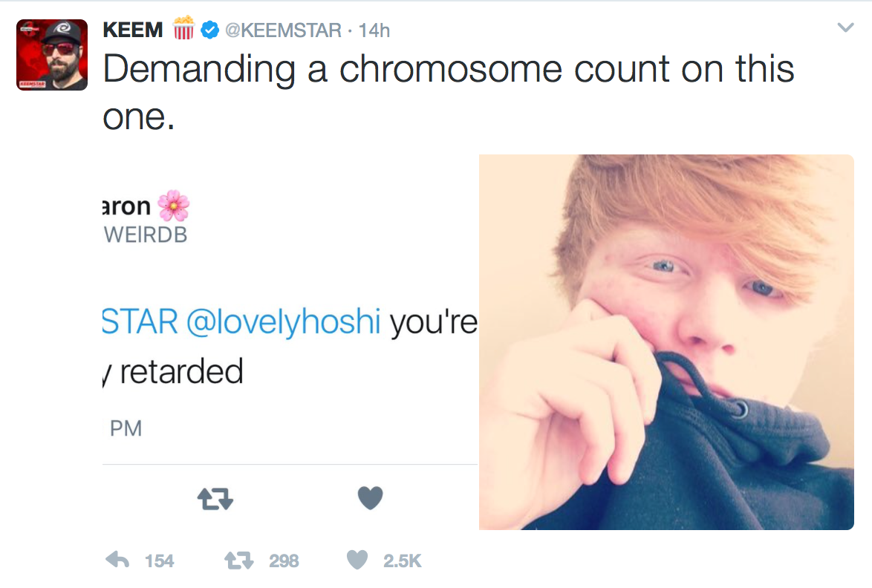The height and width of the screenshot is (588, 872).
Task: Open the @KEEMSTAR handle link
Action: click(x=282, y=30)
